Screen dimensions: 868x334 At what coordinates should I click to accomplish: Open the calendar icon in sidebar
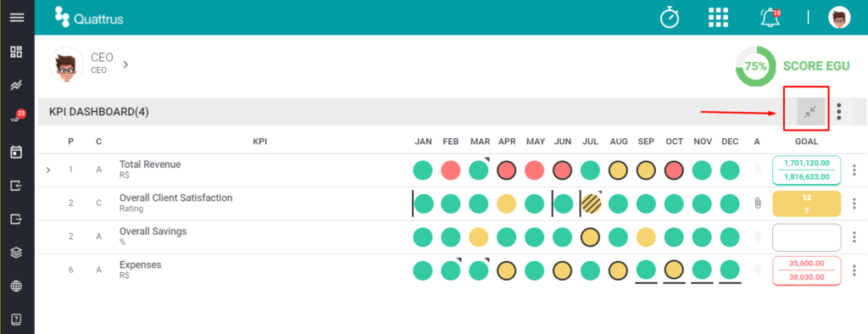[x=17, y=152]
